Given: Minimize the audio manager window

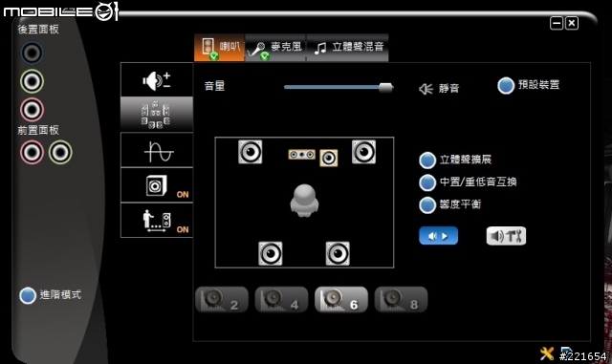Looking at the screenshot, I should [x=557, y=24].
